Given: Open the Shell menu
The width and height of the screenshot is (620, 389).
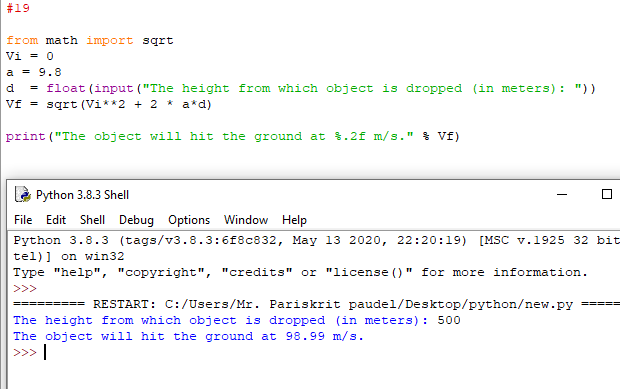Looking at the screenshot, I should point(92,220).
